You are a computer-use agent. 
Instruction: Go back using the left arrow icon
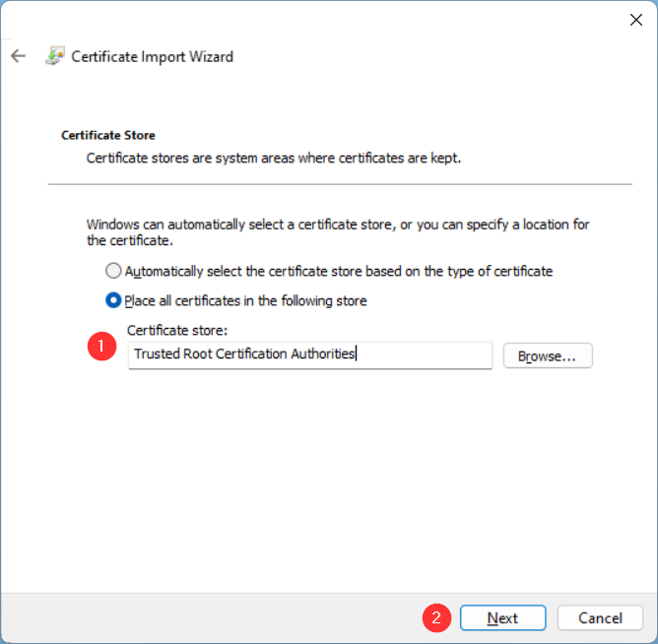[18, 56]
